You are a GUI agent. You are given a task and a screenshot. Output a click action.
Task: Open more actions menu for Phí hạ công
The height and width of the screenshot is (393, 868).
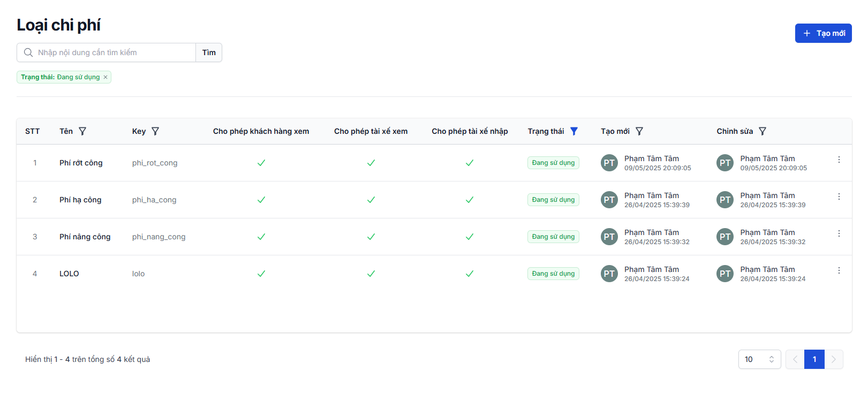tap(839, 196)
